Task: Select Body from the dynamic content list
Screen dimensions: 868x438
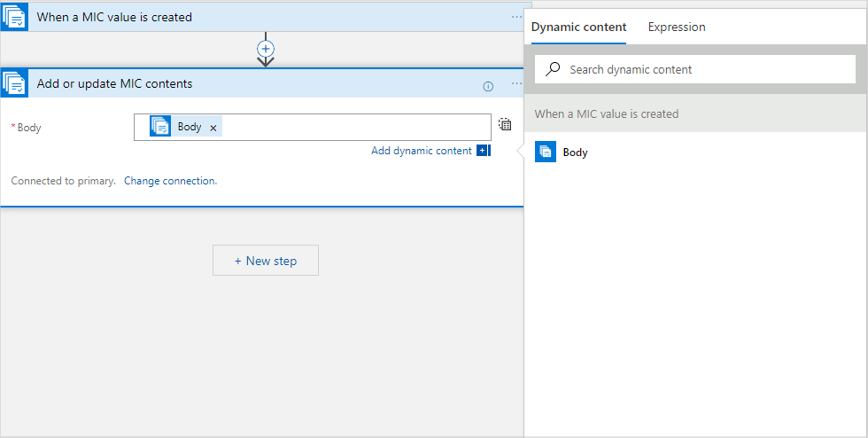Action: click(x=575, y=153)
